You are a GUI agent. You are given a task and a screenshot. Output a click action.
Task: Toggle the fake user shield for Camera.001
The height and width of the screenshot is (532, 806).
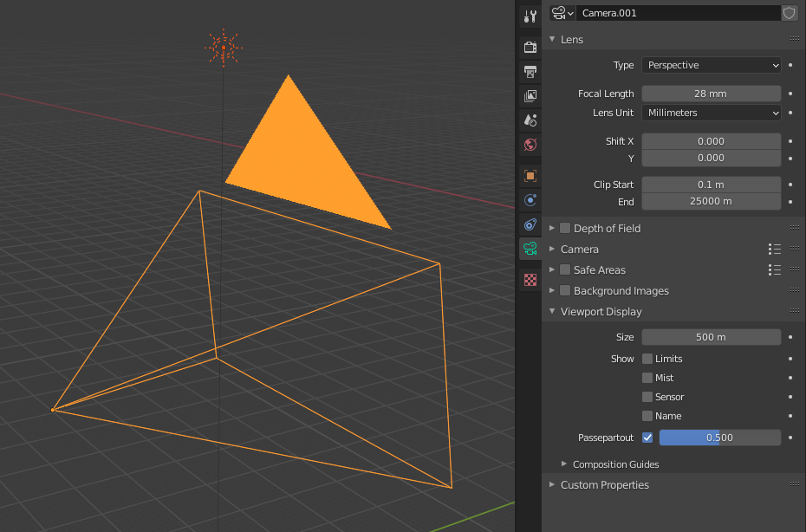pyautogui.click(x=789, y=13)
